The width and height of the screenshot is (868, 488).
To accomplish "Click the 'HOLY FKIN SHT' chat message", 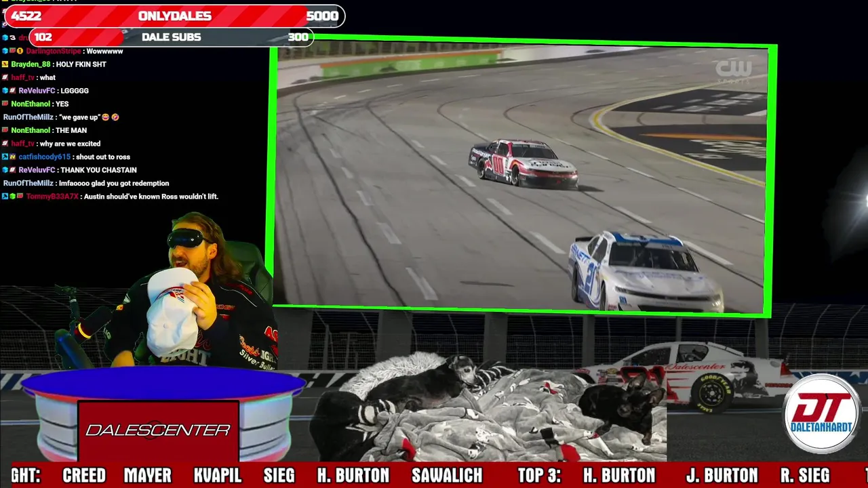I will (x=81, y=64).
